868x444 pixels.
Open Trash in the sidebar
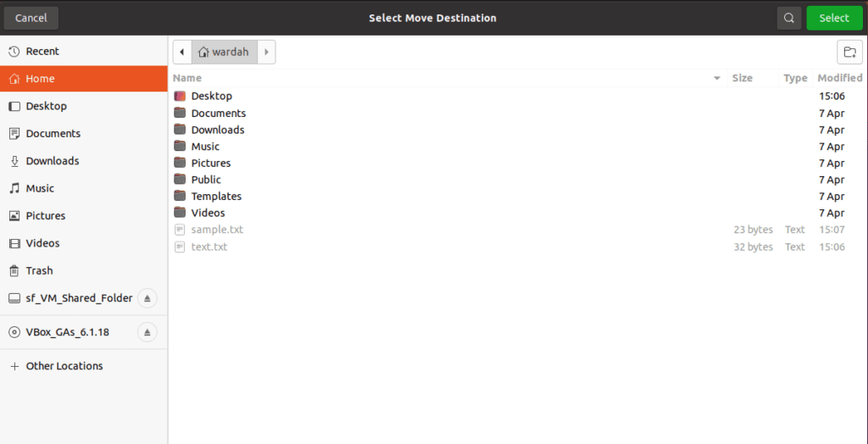tap(39, 270)
